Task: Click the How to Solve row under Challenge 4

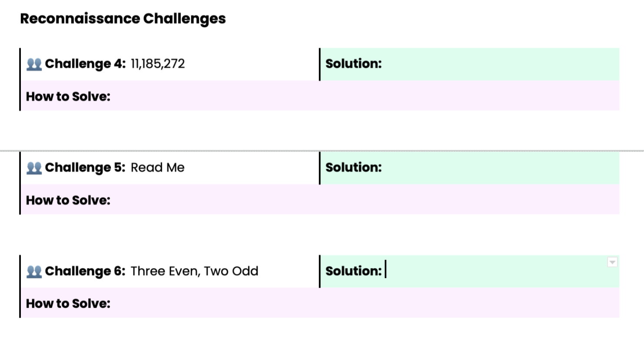Action: (320, 96)
